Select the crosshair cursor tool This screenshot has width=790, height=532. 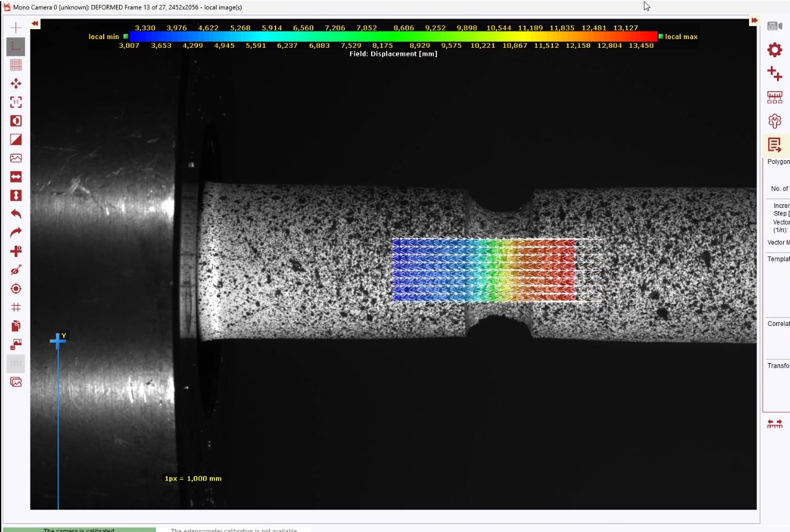click(16, 27)
